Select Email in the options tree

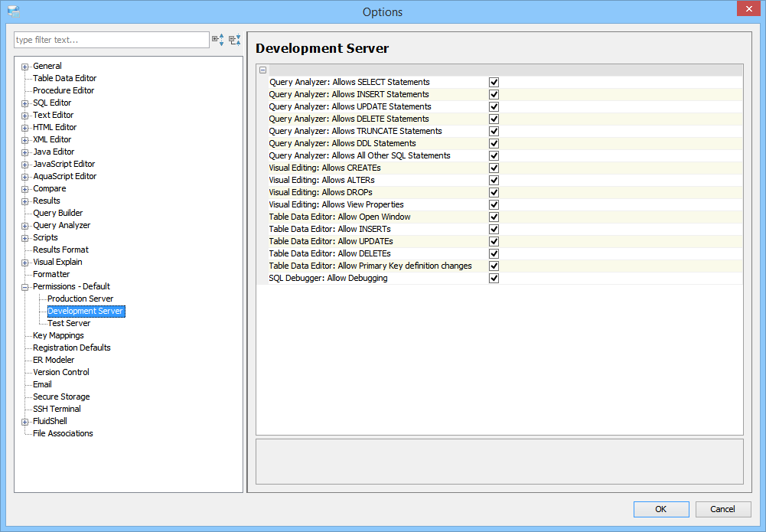point(42,384)
